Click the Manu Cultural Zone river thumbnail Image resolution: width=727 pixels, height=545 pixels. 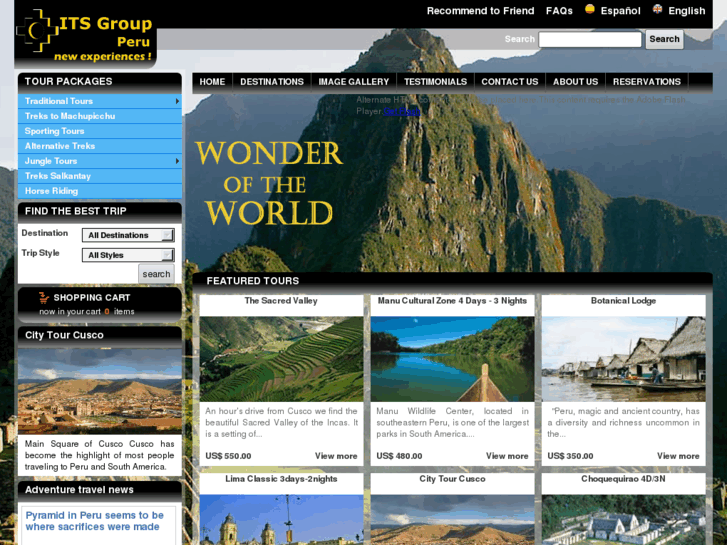pos(453,359)
